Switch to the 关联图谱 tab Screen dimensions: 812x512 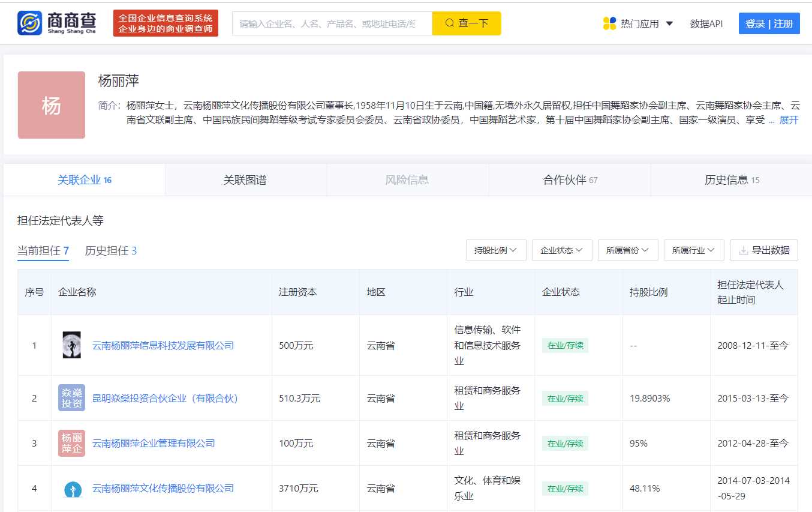245,180
